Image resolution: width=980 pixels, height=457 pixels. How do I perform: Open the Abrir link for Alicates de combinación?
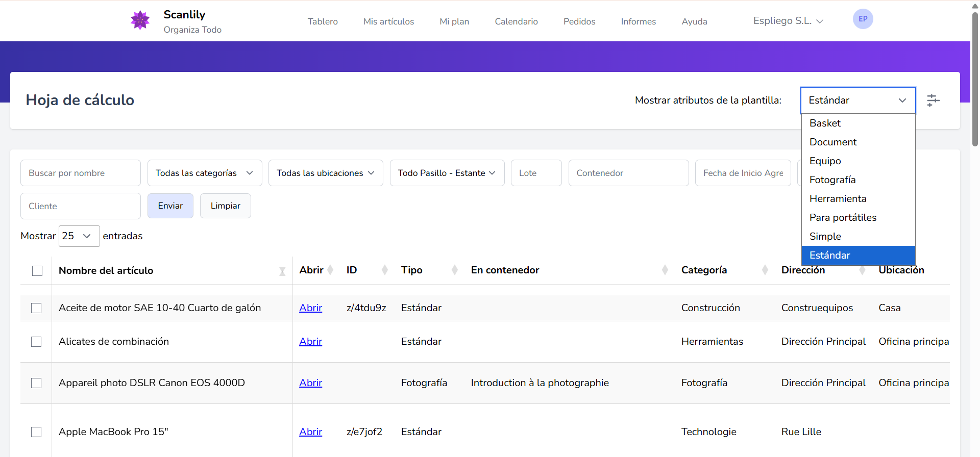click(310, 342)
